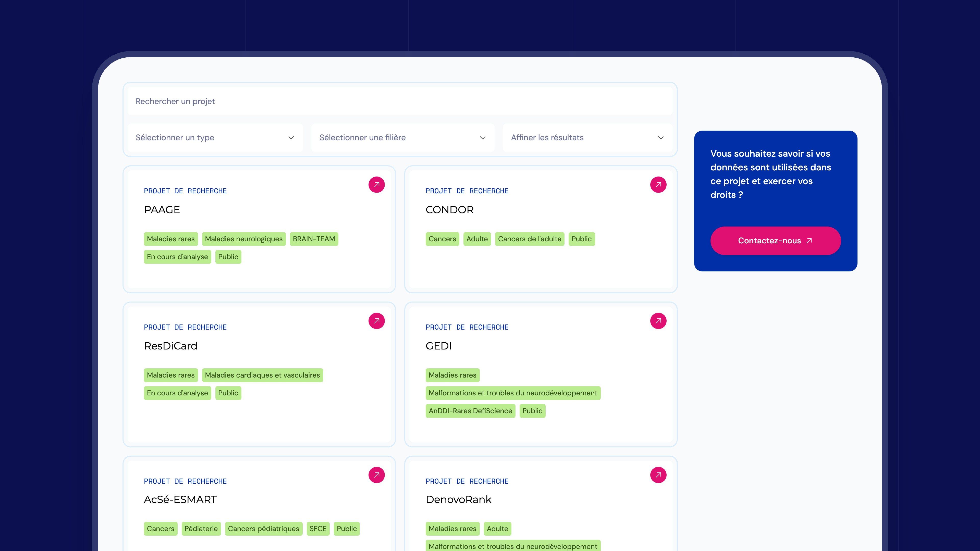Click the BRAIN-TEAM tag on PAAGE

point(314,239)
